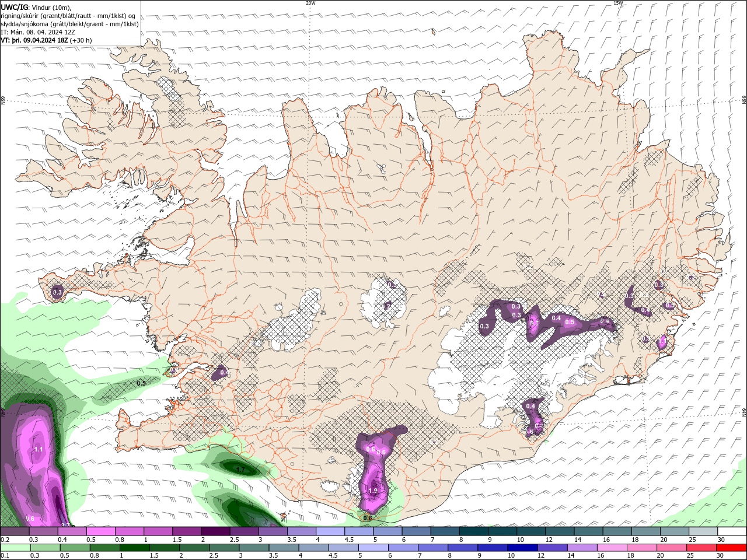The image size is (747, 560).
Task: Click the lavender swatch labelled 4 in upper scale
Action: click(330, 531)
